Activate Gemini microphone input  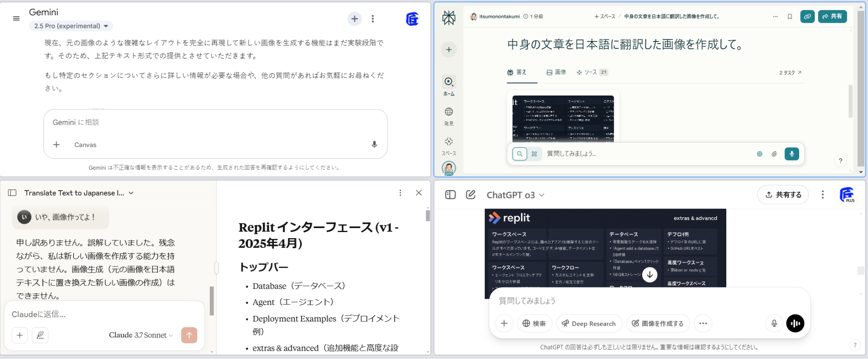(374, 144)
